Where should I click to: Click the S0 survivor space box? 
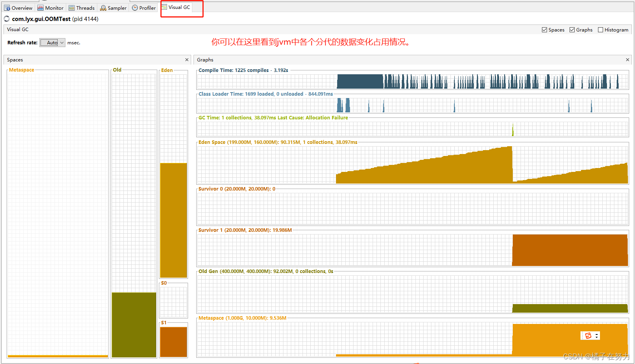click(x=174, y=302)
